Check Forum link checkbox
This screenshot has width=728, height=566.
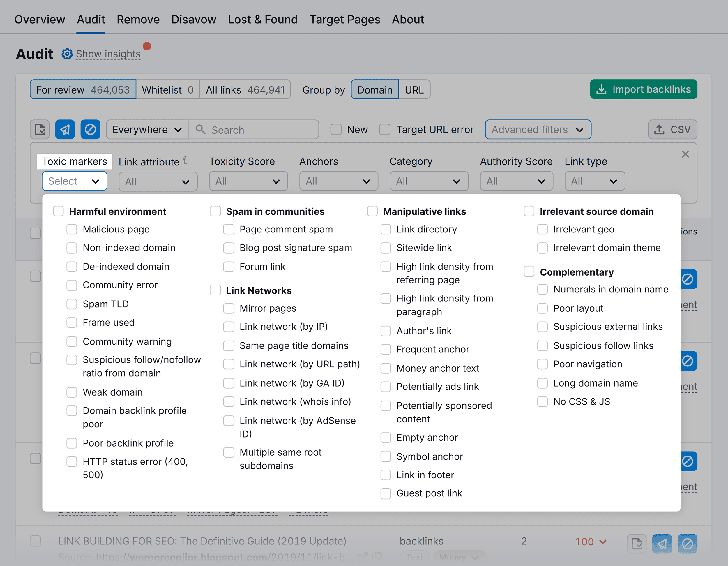[x=229, y=267]
